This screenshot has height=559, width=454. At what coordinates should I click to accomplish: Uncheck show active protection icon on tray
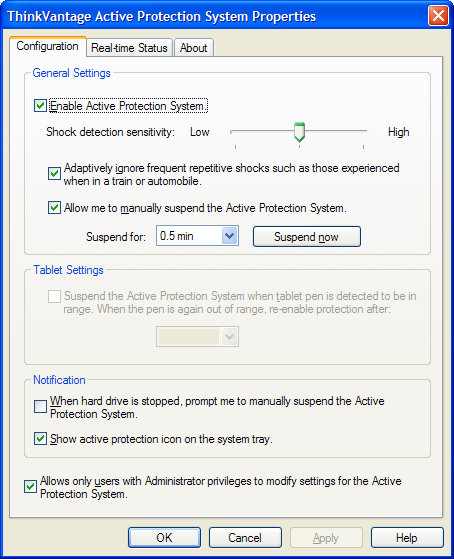40,439
